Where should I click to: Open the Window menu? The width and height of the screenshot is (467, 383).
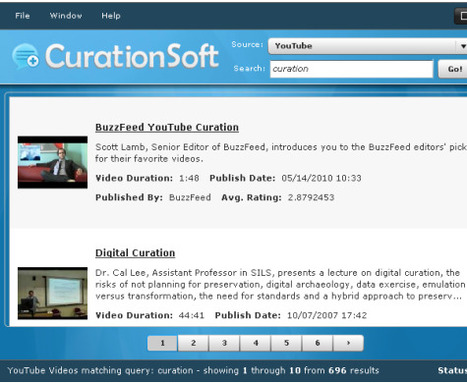click(66, 16)
